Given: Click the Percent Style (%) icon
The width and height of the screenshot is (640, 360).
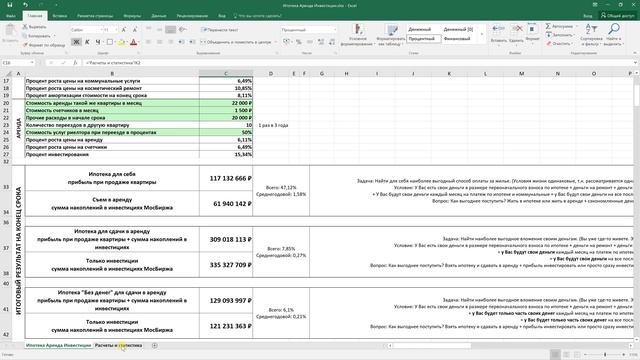Looking at the screenshot, I should (299, 42).
